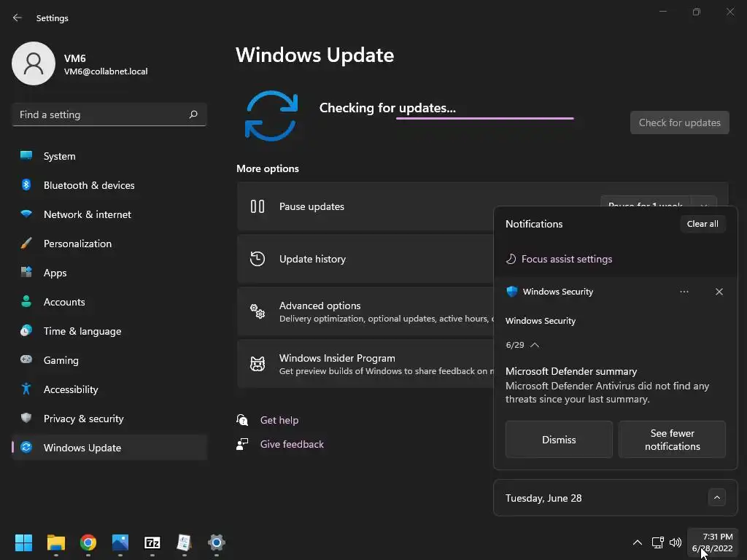Click the Bluetooth icon in sidebar
The image size is (747, 560).
point(26,184)
